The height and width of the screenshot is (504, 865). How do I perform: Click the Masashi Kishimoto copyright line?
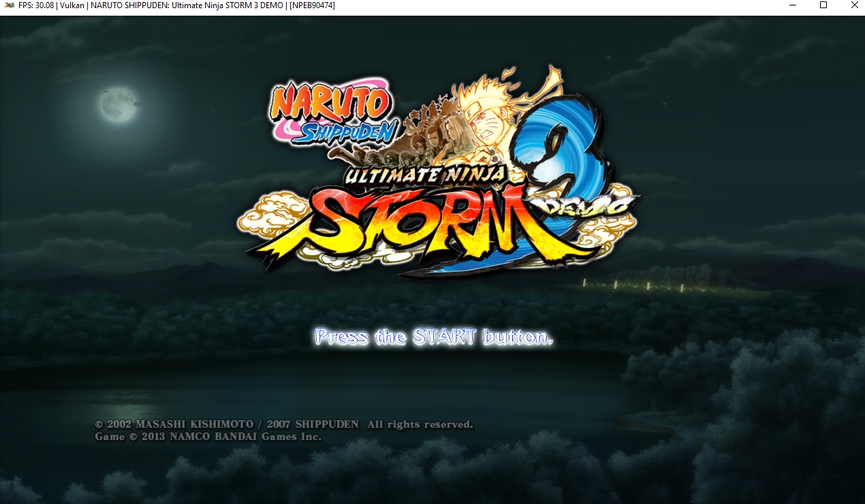[x=283, y=424]
